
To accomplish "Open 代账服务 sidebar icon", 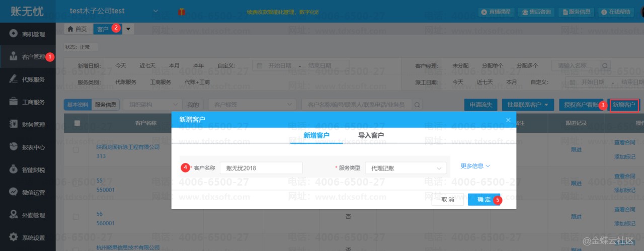I will coord(14,79).
